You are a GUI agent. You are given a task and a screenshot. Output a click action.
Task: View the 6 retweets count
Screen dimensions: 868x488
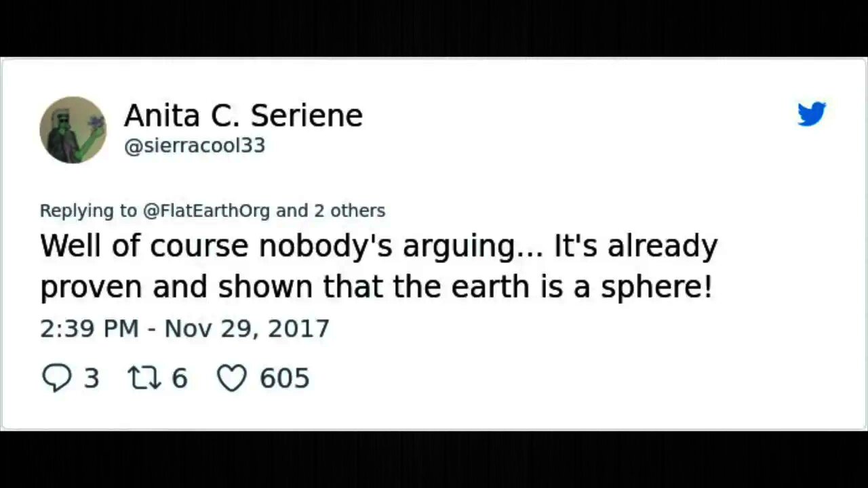179,378
